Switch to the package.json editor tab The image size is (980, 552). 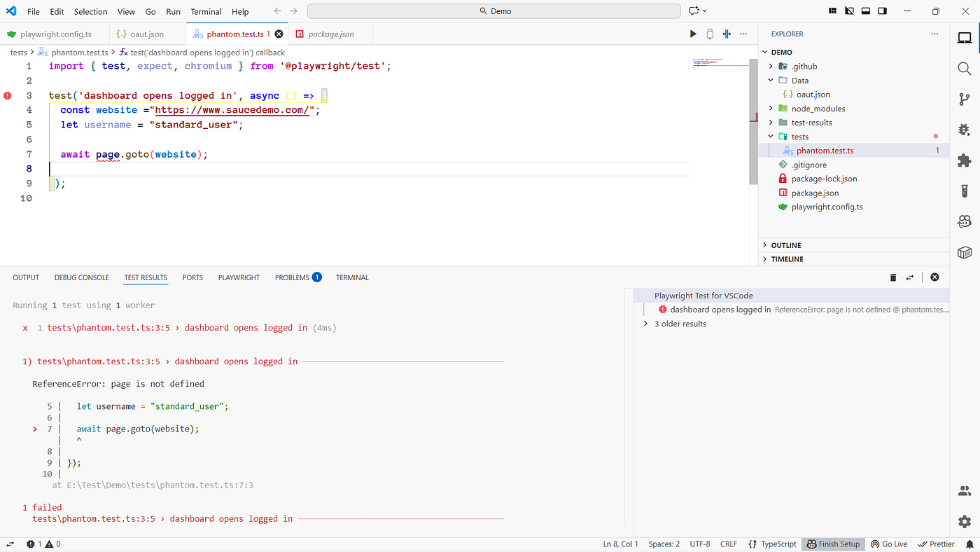[331, 34]
